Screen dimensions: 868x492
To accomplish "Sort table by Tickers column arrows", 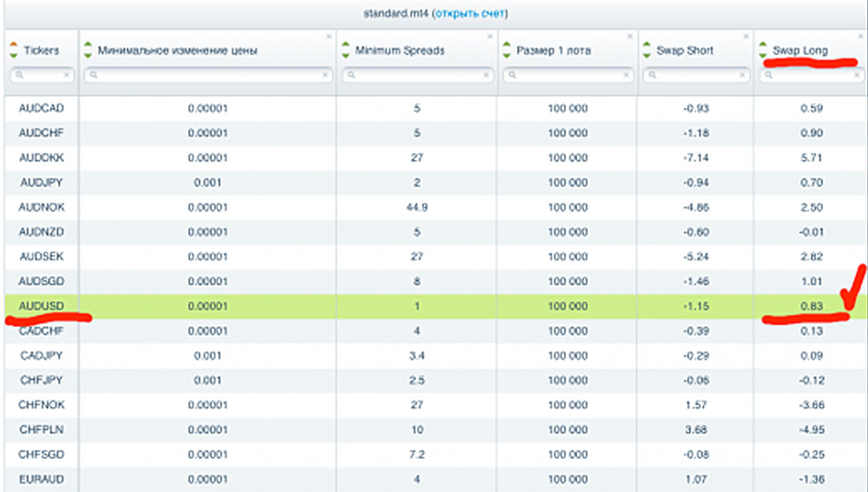I will (x=13, y=50).
